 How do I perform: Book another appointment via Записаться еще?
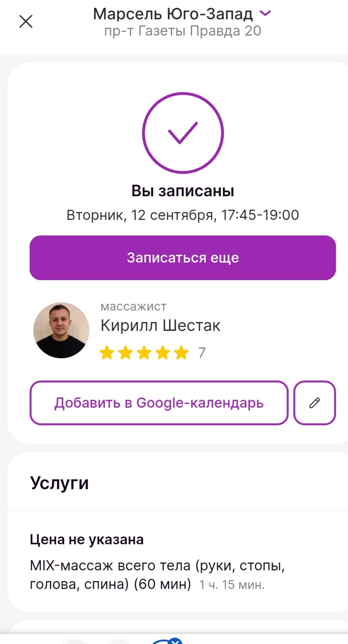coord(183,258)
